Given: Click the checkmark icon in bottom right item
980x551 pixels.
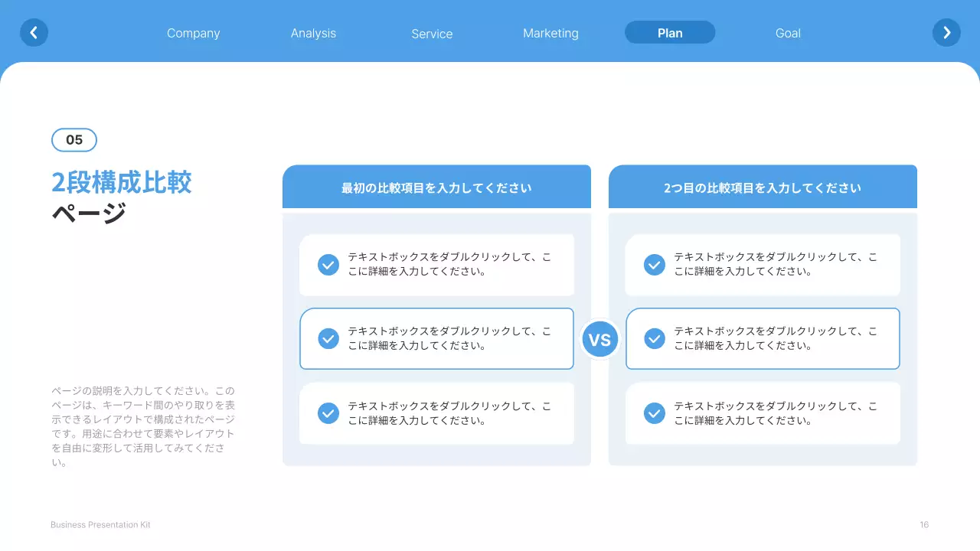Looking at the screenshot, I should click(x=654, y=413).
